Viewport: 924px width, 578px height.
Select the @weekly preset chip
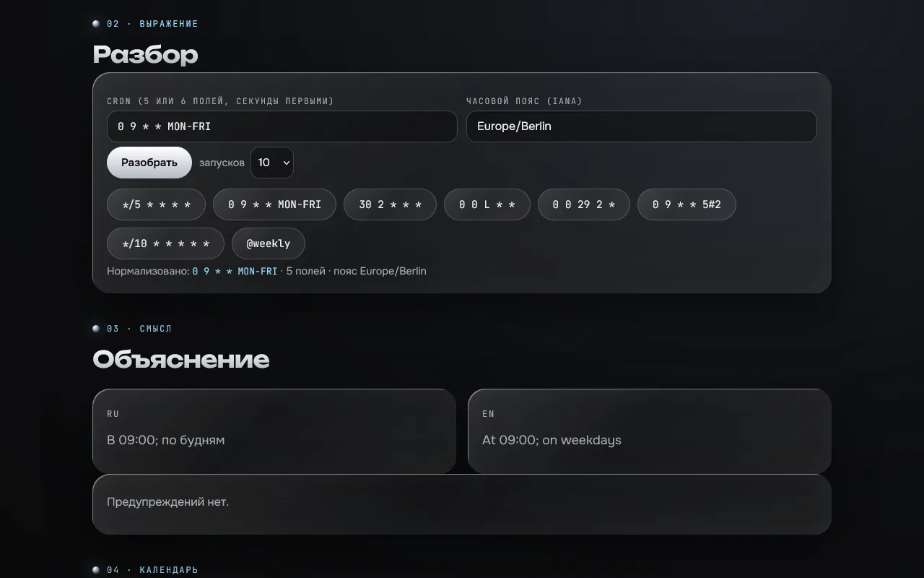tap(269, 243)
